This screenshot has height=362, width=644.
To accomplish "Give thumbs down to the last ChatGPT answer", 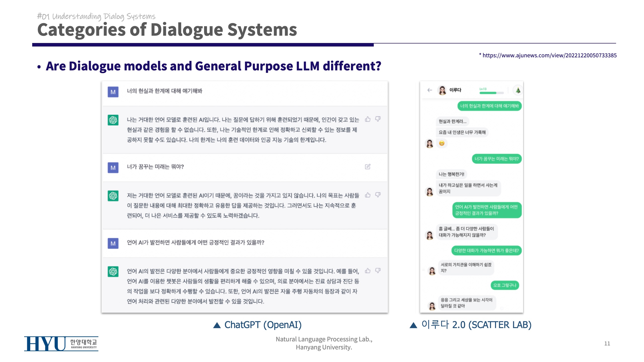I will coord(378,271).
